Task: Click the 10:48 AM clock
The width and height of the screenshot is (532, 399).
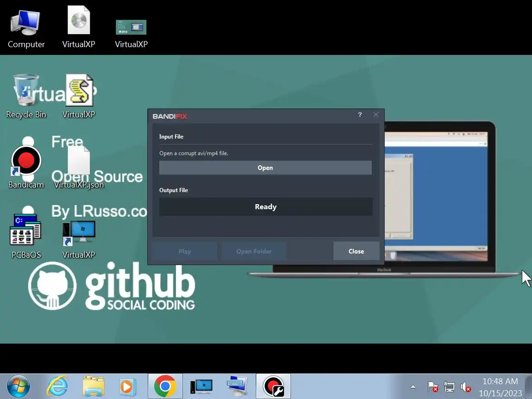Action: click(500, 381)
